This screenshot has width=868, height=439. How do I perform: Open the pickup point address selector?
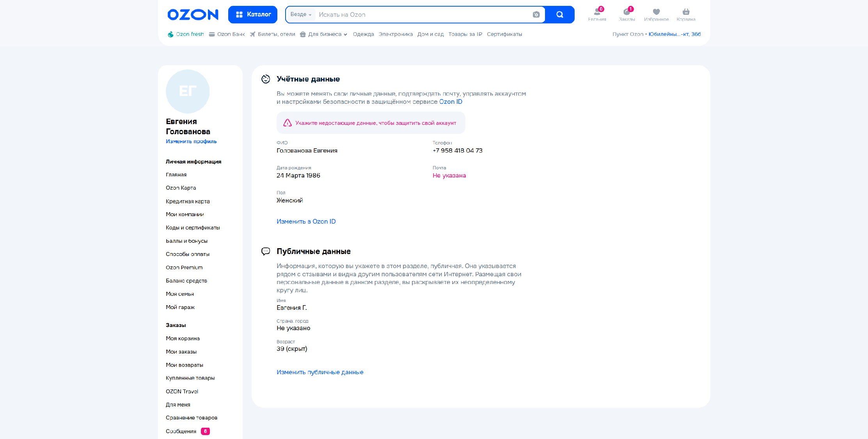pos(675,34)
